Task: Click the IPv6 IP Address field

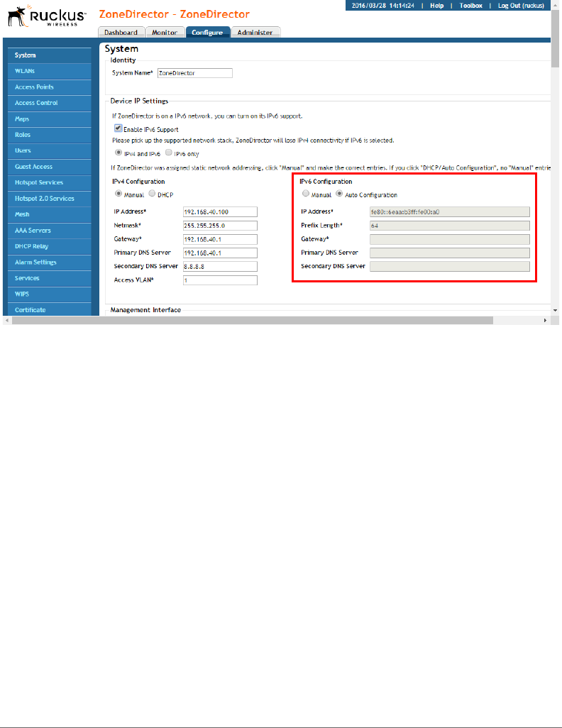Action: (x=450, y=212)
